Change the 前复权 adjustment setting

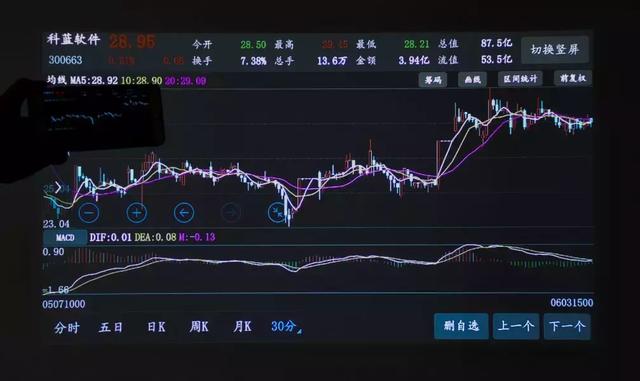click(573, 78)
